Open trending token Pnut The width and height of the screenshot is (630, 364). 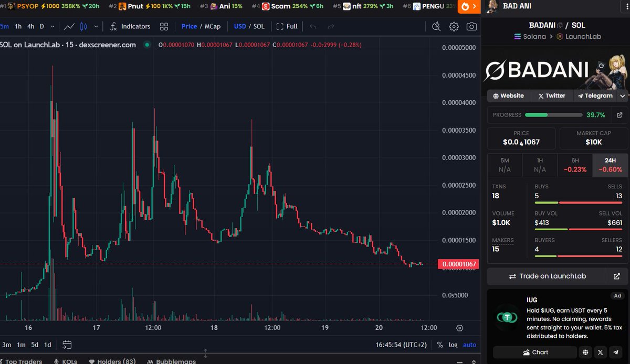(x=150, y=6)
